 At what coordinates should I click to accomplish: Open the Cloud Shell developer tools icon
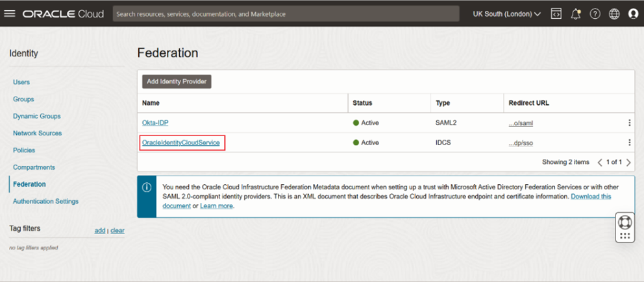click(556, 14)
